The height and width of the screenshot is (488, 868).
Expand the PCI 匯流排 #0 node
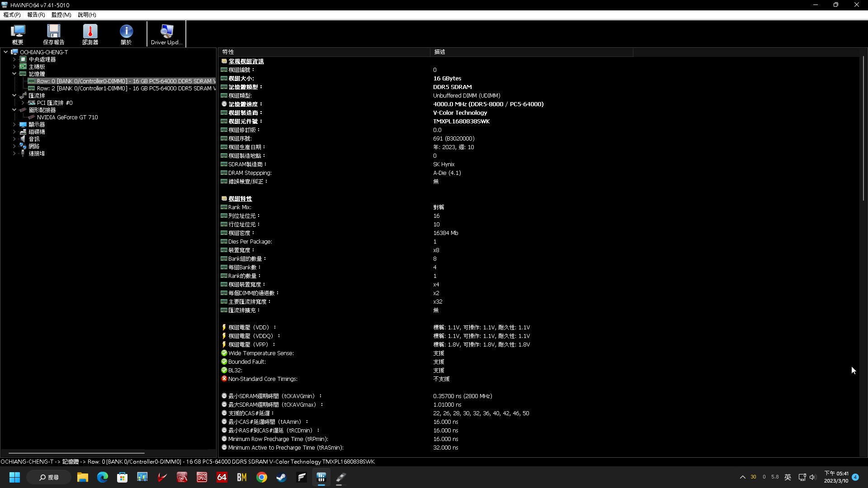[23, 103]
